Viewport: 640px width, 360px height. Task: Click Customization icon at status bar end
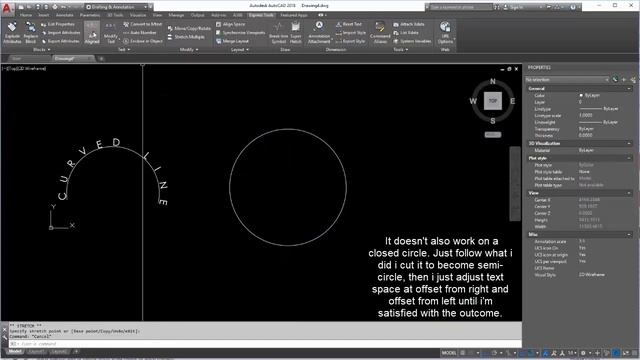pos(634,353)
